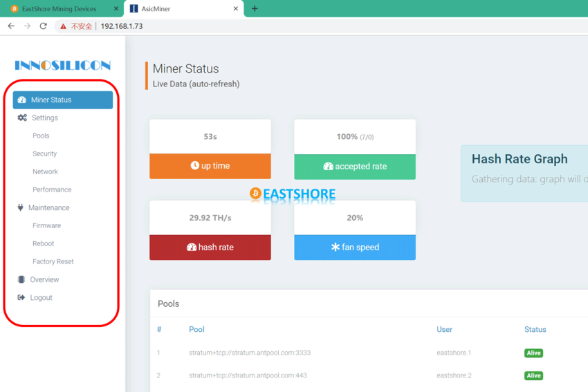The height and width of the screenshot is (392, 588).
Task: Open Security settings page
Action: click(x=44, y=154)
